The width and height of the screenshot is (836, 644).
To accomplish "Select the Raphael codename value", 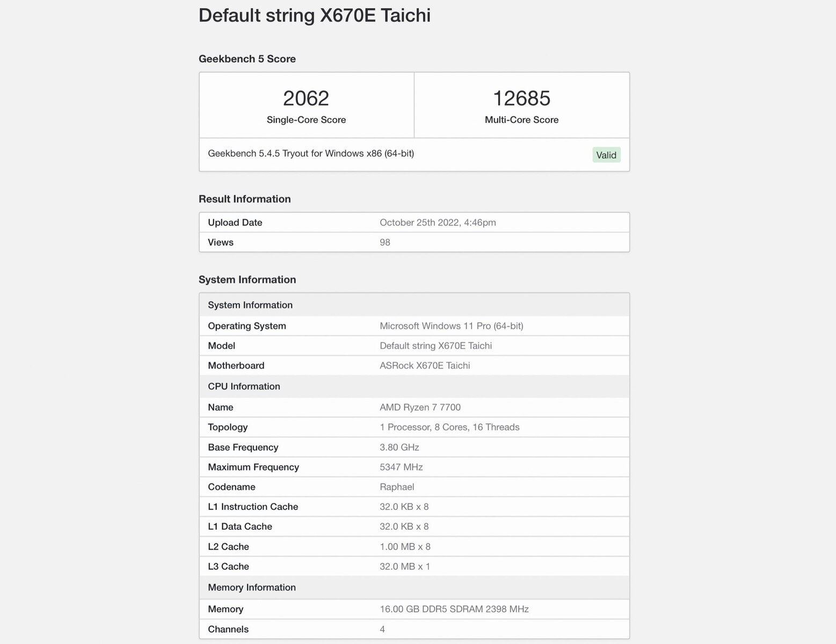I will coord(397,487).
